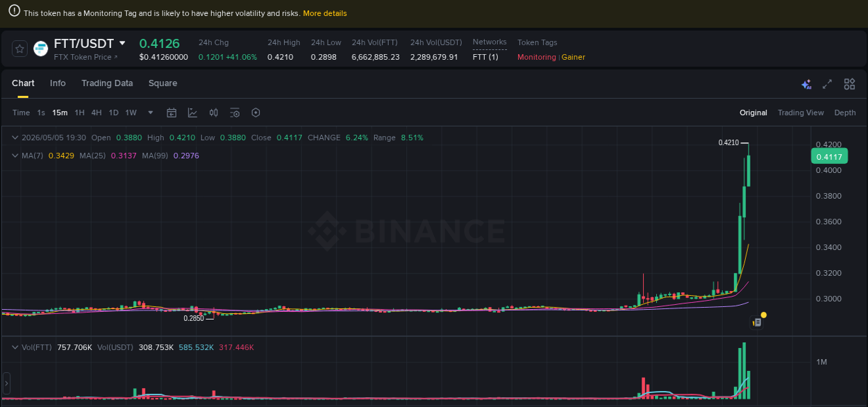Select the 1W interval

click(131, 113)
